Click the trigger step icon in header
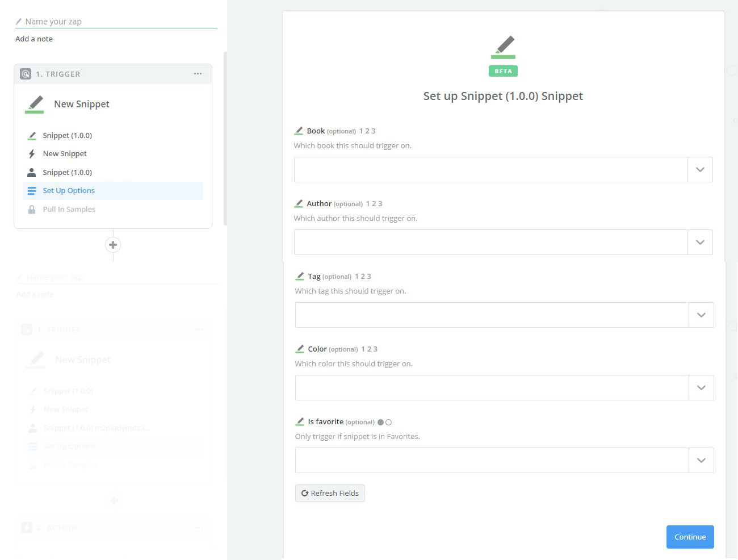Image resolution: width=738 pixels, height=560 pixels. (26, 74)
